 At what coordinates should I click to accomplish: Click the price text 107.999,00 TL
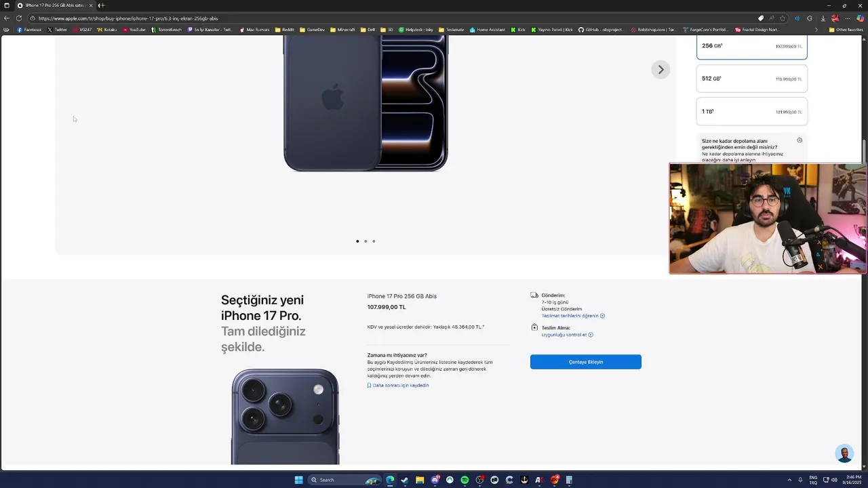tap(387, 307)
